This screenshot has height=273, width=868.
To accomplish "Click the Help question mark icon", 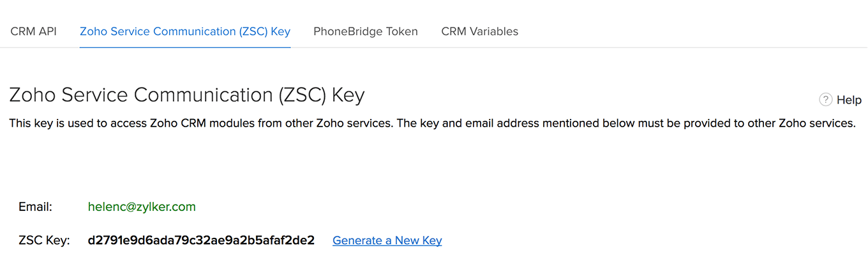I will pyautogui.click(x=826, y=100).
